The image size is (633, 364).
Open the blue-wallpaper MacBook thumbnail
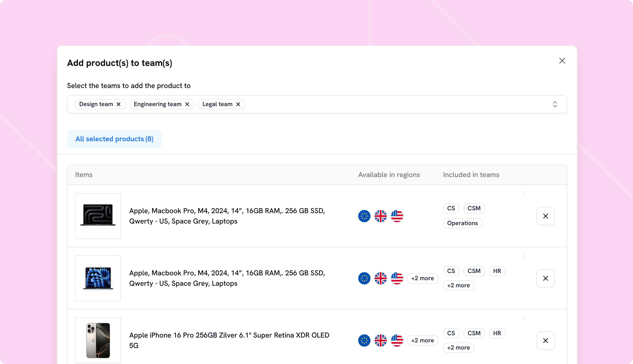[98, 278]
